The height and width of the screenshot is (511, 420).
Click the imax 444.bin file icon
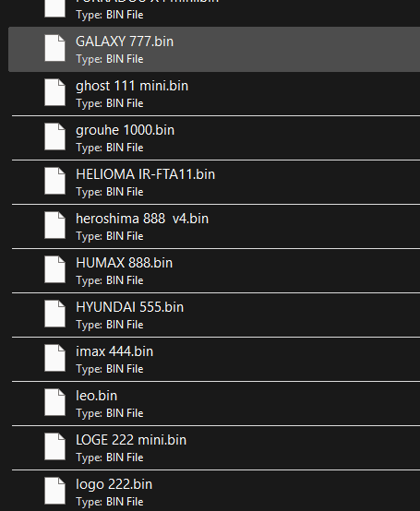(x=54, y=358)
